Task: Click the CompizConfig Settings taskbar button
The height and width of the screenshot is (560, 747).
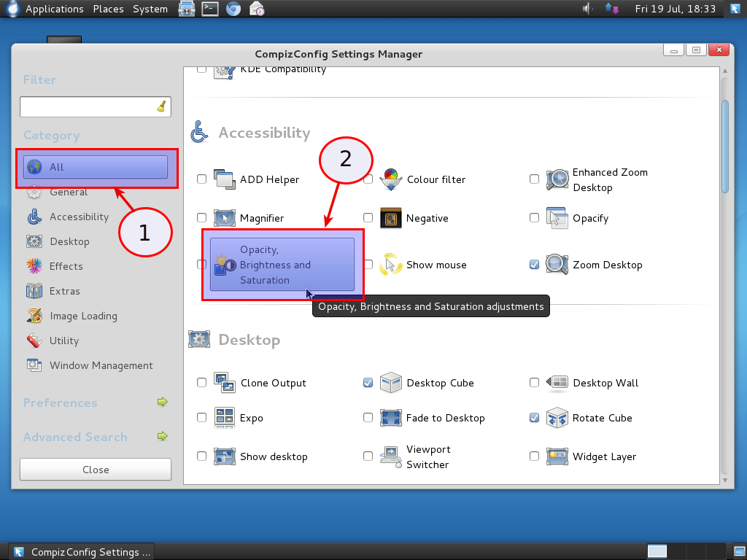Action: (x=82, y=552)
